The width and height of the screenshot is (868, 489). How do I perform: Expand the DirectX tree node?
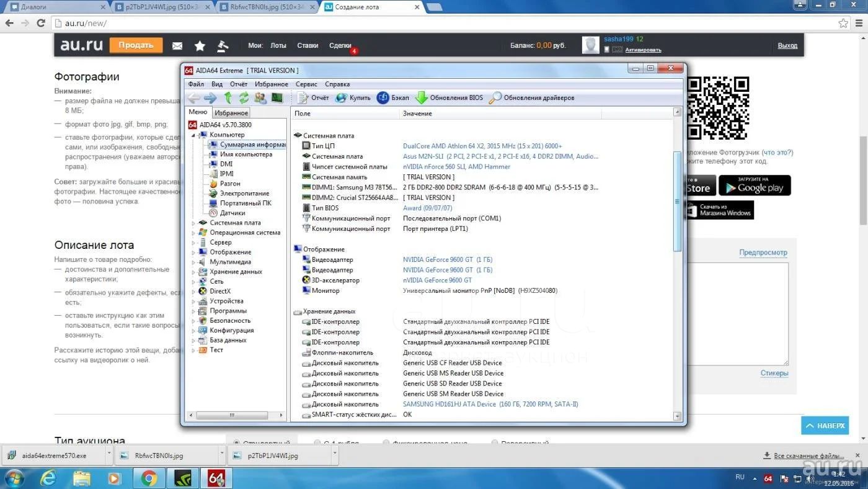coord(193,291)
